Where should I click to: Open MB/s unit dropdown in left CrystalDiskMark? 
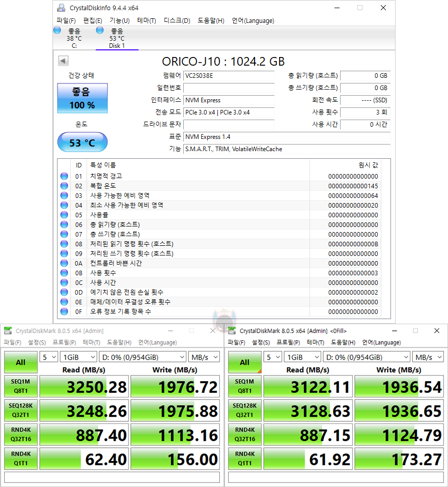coord(204,357)
